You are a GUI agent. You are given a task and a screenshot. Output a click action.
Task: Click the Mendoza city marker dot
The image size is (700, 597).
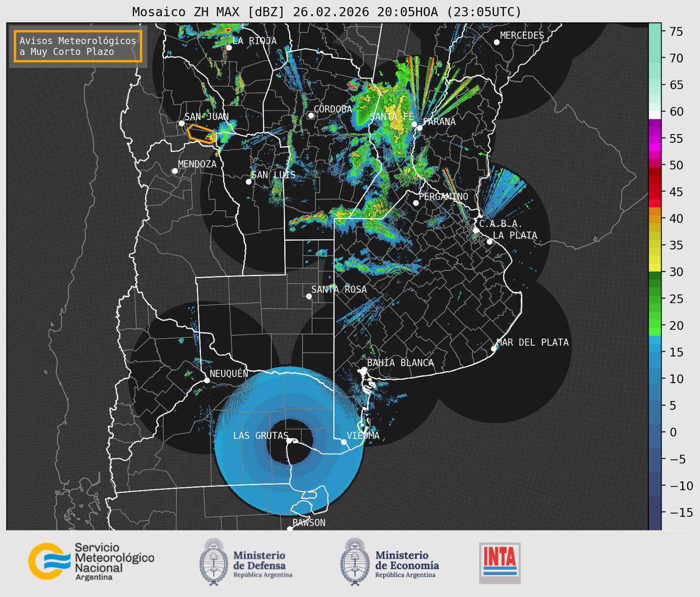coord(175,171)
